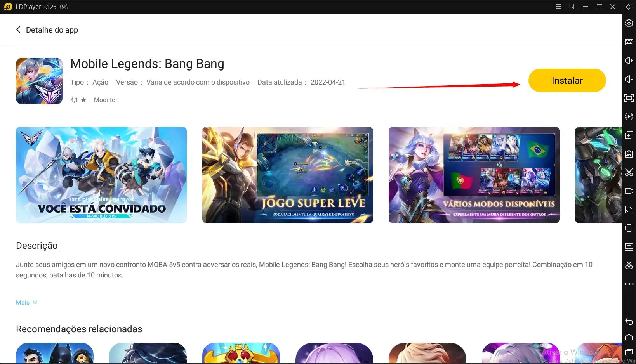Click the Mobile Legends app icon
The image size is (636, 364).
[x=39, y=81]
